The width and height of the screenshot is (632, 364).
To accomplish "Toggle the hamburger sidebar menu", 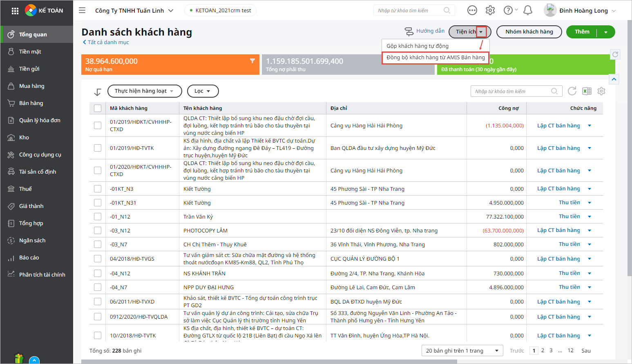I will [x=82, y=11].
